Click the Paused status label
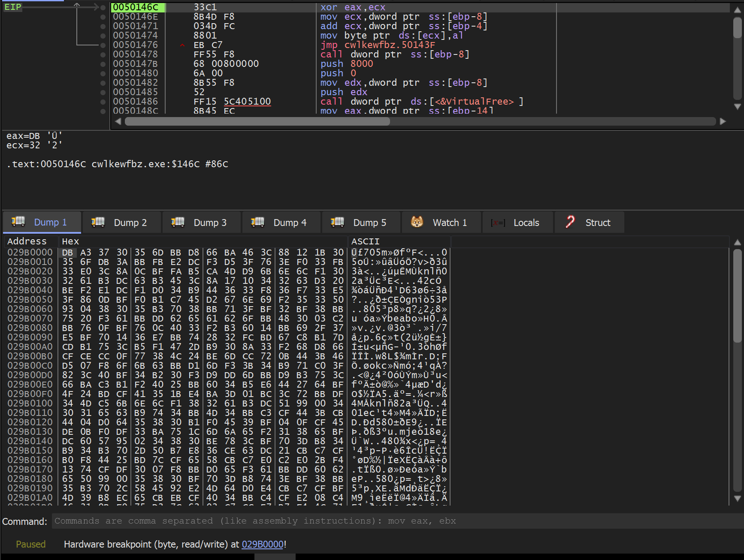This screenshot has height=560, width=744. pyautogui.click(x=30, y=544)
